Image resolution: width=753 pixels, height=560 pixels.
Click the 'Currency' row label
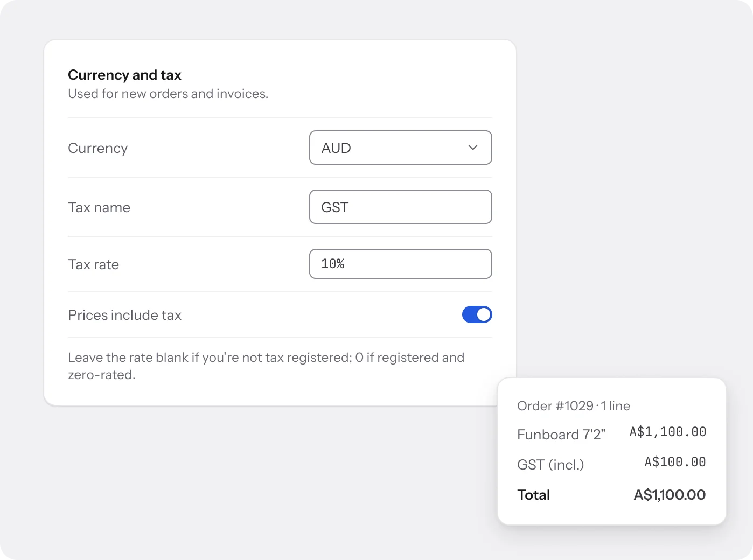click(x=97, y=148)
